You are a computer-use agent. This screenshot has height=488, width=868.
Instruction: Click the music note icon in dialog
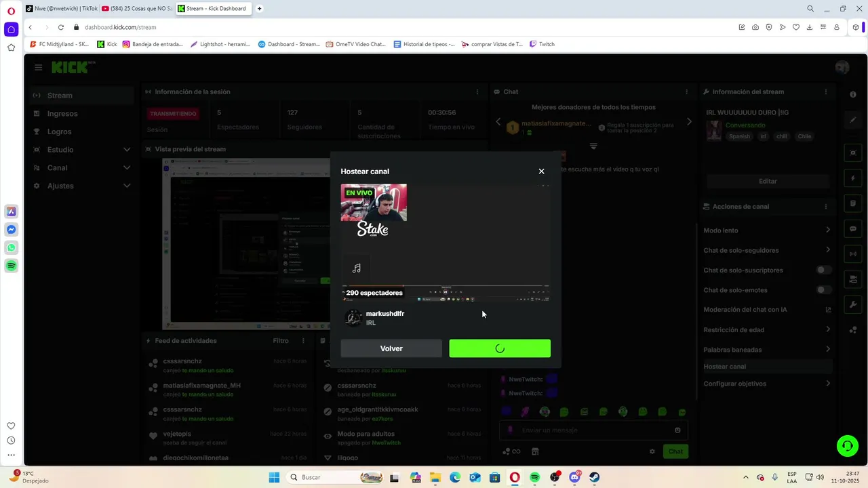357,268
